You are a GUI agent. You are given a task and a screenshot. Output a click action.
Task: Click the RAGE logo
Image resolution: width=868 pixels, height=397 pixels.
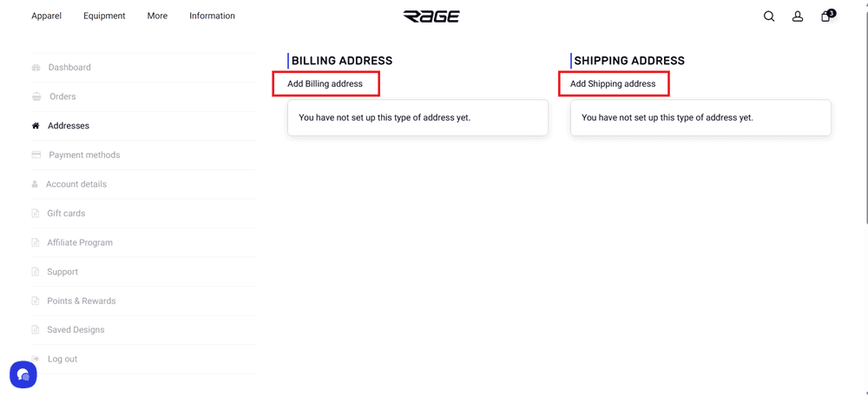coord(431,16)
